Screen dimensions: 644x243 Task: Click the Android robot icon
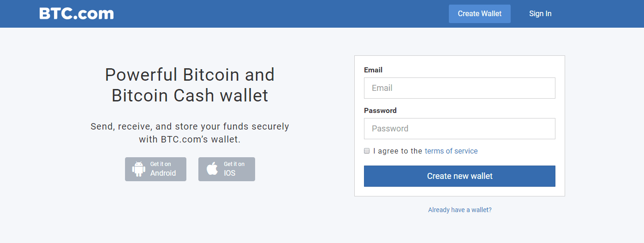(x=138, y=169)
